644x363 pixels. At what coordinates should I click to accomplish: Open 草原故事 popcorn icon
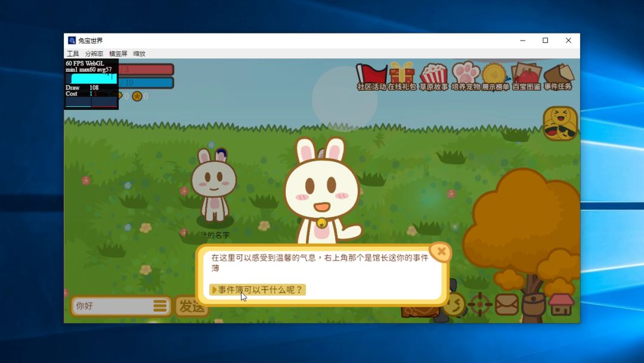(x=434, y=76)
